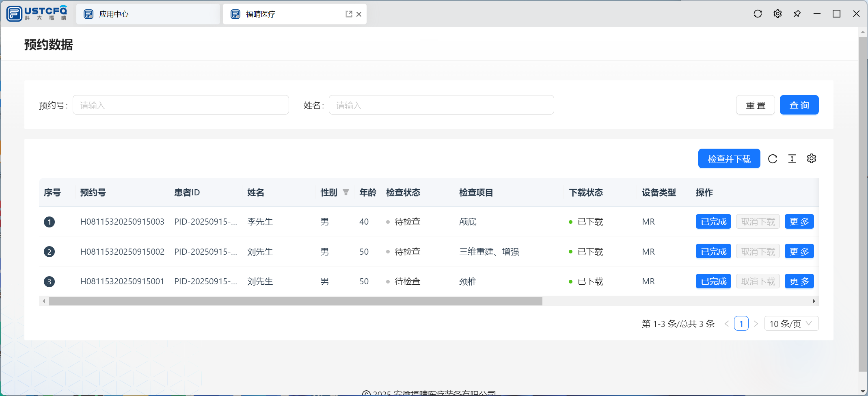The height and width of the screenshot is (396, 868).
Task: Open the table density (row height) icon
Action: pyautogui.click(x=792, y=159)
